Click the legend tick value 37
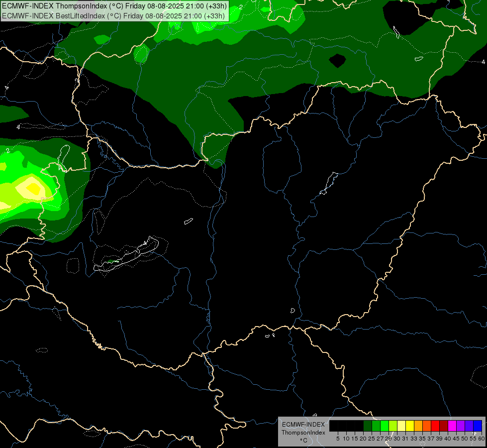487x448 pixels. pos(431,439)
